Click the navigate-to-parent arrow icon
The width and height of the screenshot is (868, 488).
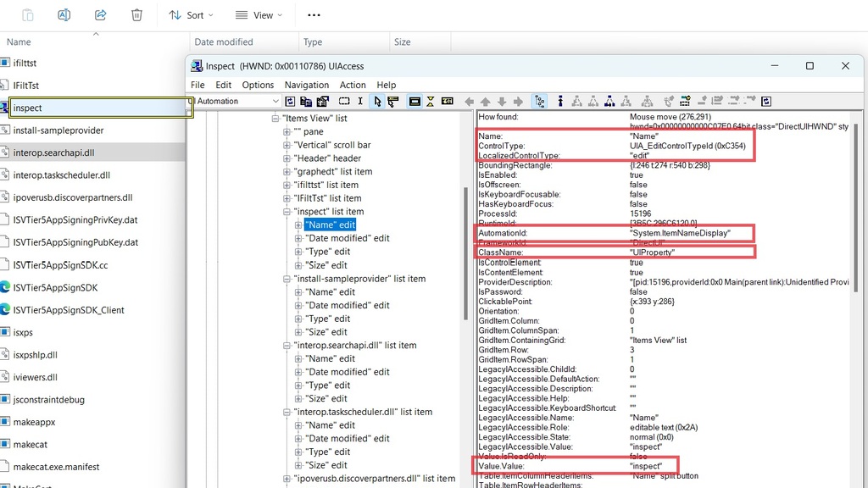click(485, 101)
